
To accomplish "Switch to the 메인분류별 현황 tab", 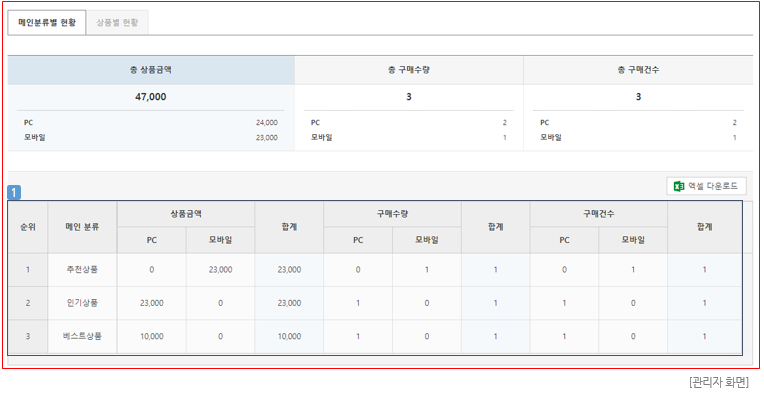I will 47,22.
